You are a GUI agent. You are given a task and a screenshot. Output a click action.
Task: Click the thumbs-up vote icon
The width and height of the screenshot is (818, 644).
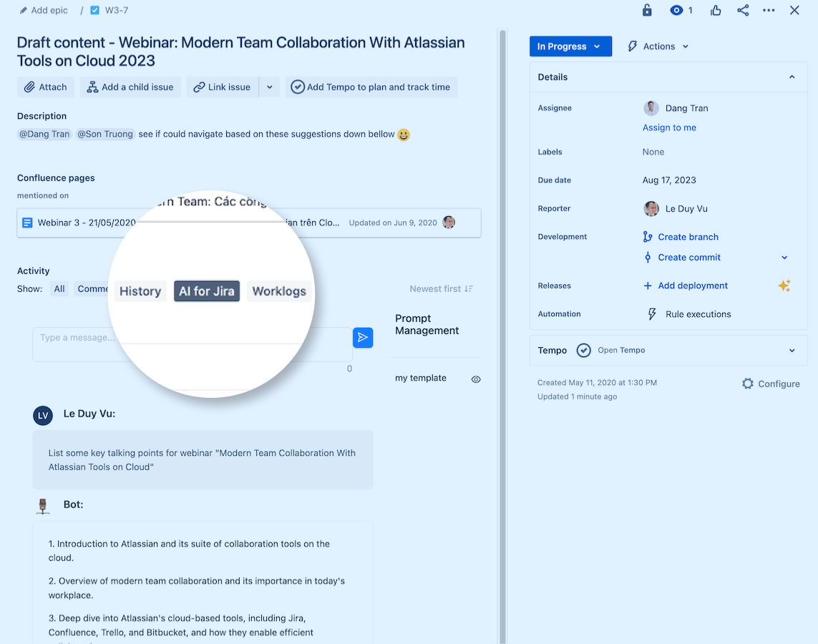point(716,10)
